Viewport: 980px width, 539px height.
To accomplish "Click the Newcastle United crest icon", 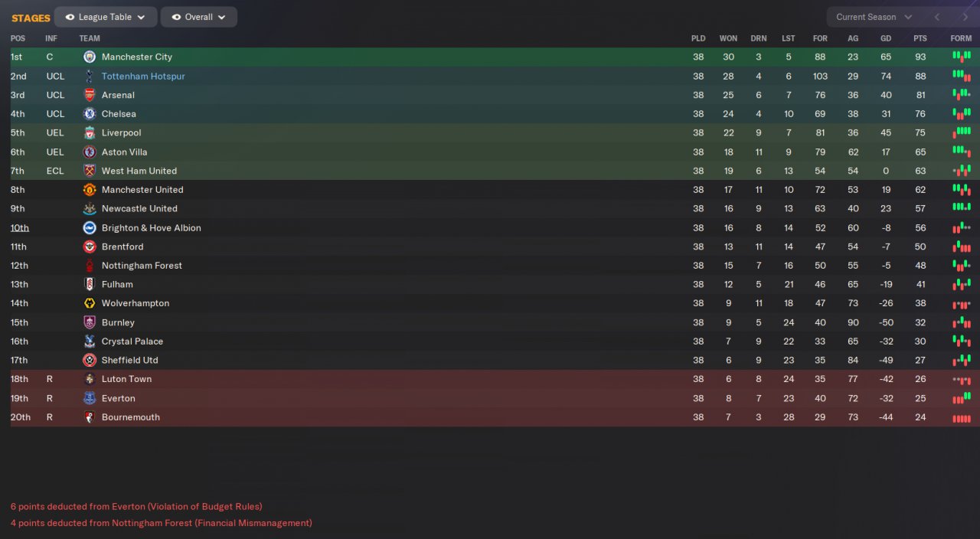I will (90, 208).
